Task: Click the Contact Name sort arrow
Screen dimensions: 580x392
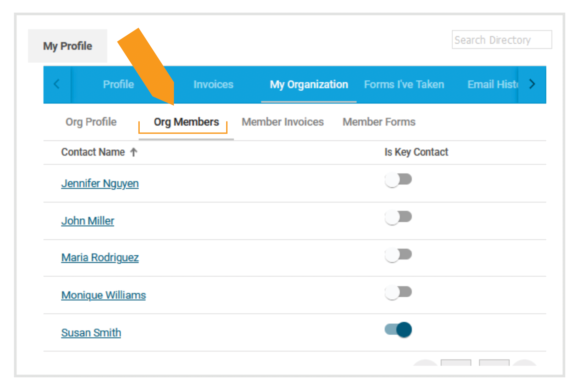Action: 134,152
